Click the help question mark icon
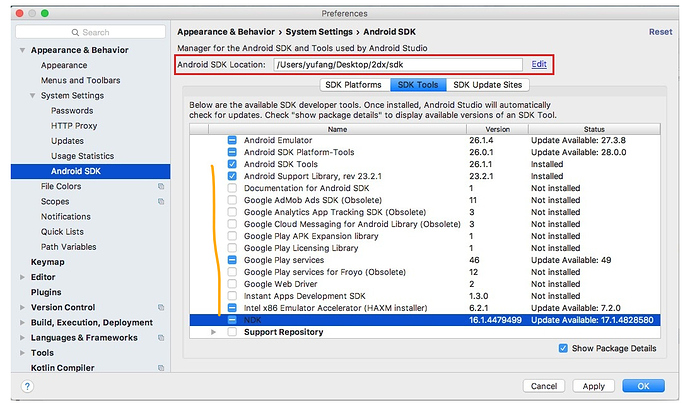Viewport: 690px width, 403px height. pos(27,386)
